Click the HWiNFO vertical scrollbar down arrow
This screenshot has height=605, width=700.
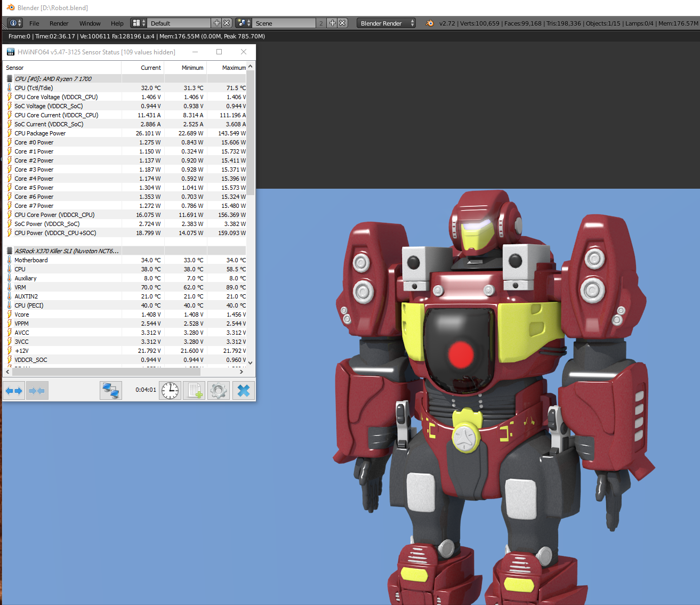251,362
